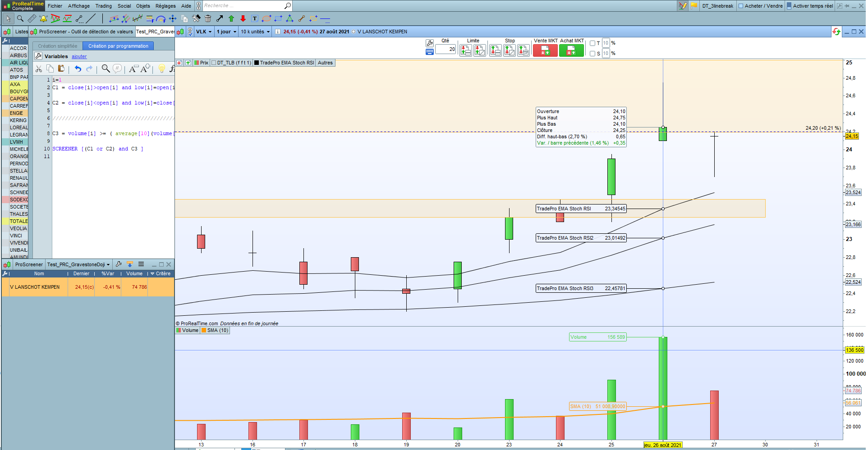Edit the Qté quantity field
Screen dimensions: 868x450
[445, 49]
